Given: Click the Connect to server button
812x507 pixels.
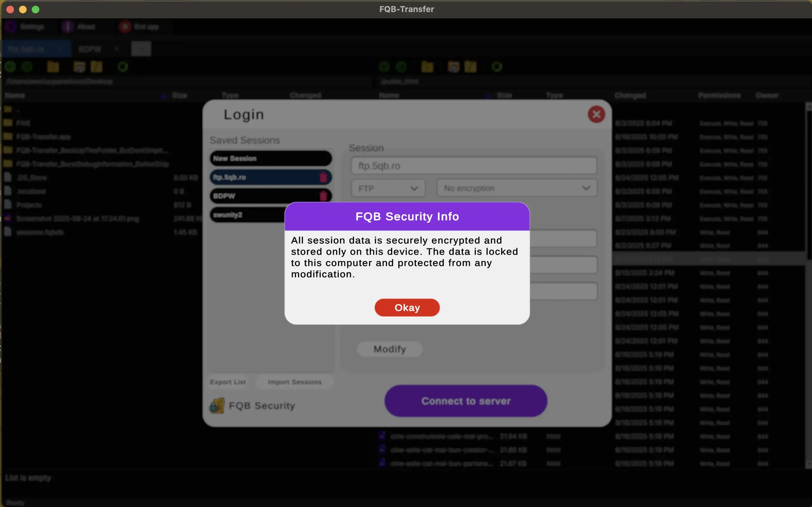Looking at the screenshot, I should pyautogui.click(x=466, y=401).
